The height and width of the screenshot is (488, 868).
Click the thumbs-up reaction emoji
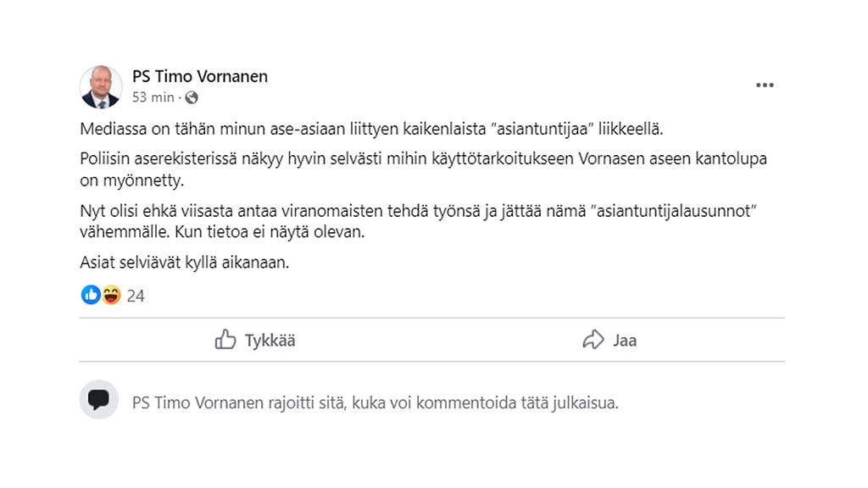[x=91, y=295]
